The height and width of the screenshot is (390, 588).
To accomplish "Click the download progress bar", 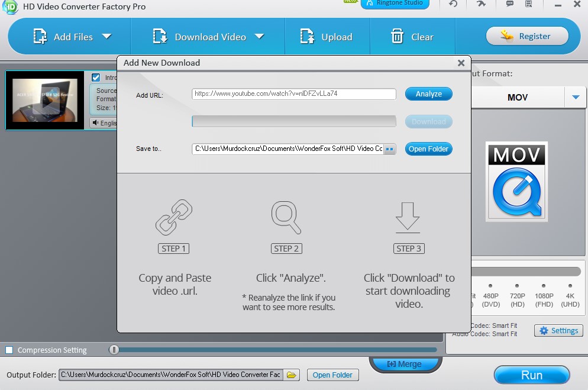I will click(293, 121).
